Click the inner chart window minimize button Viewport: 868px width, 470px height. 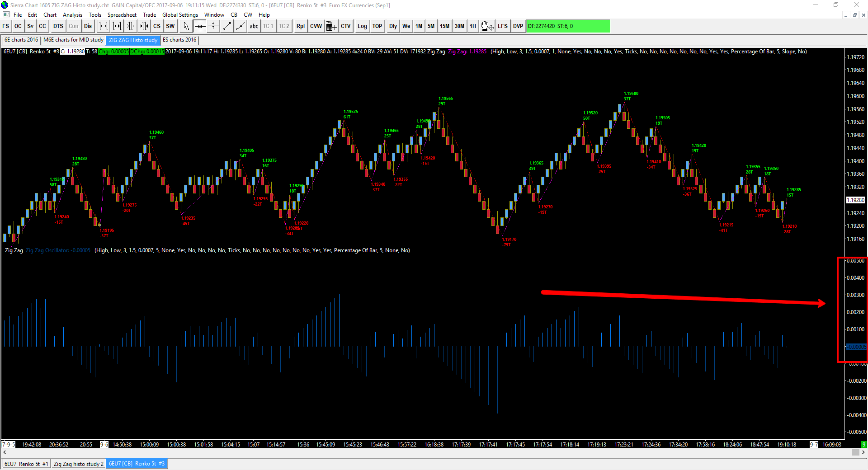click(845, 15)
